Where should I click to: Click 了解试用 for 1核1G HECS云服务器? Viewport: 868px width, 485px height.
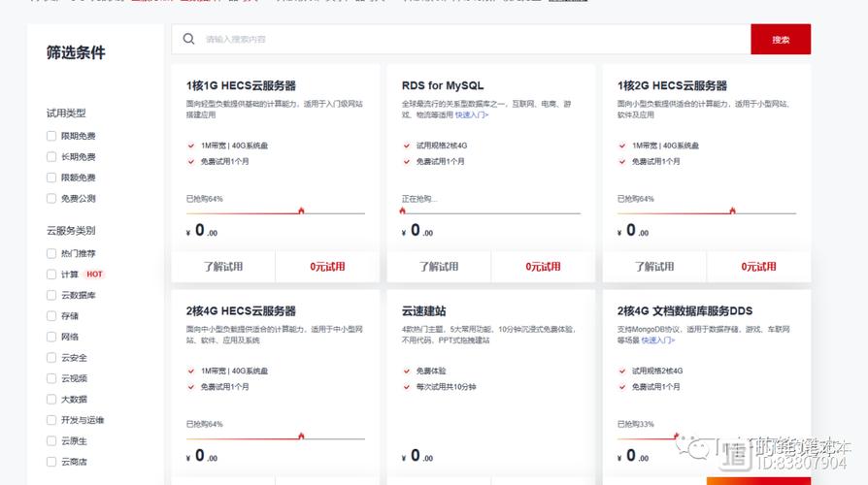[x=223, y=267]
